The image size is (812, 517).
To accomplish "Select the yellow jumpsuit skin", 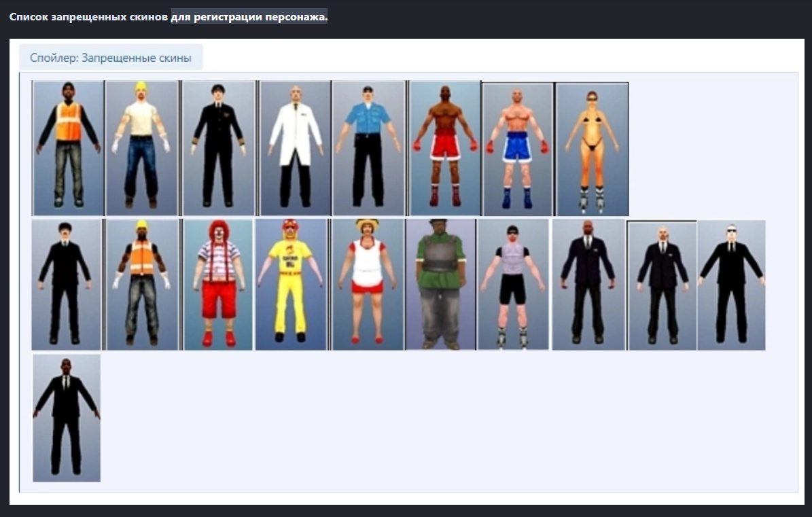I will coord(291,284).
